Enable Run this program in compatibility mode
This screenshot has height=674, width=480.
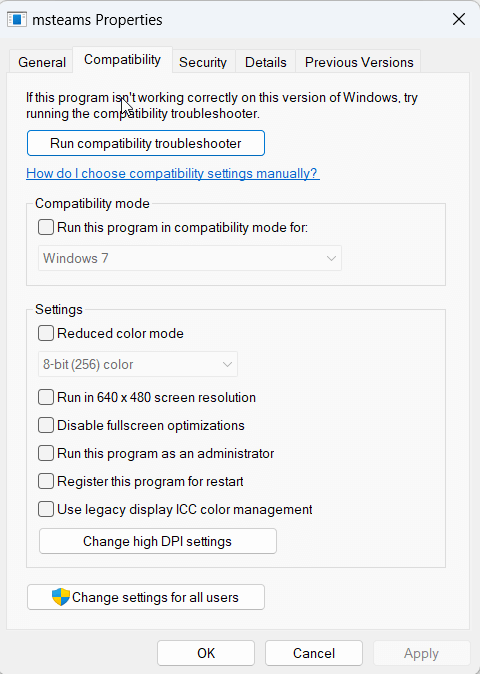(x=46, y=227)
